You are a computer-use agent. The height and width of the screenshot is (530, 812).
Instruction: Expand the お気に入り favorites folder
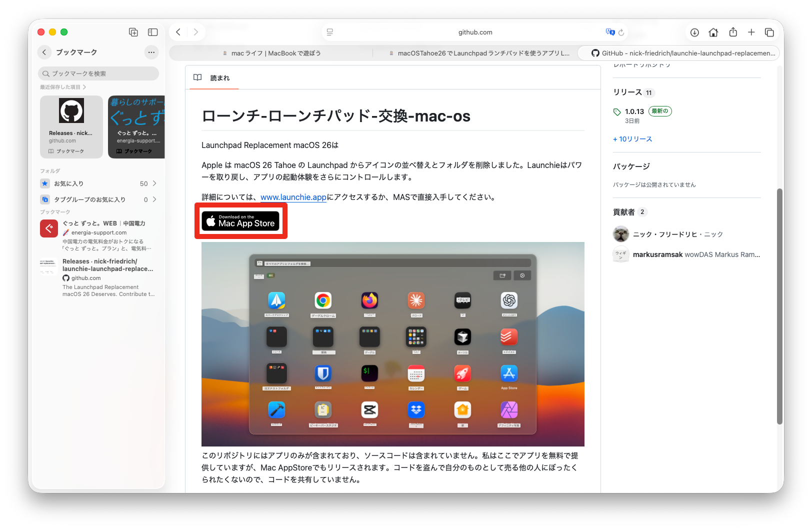(x=98, y=183)
